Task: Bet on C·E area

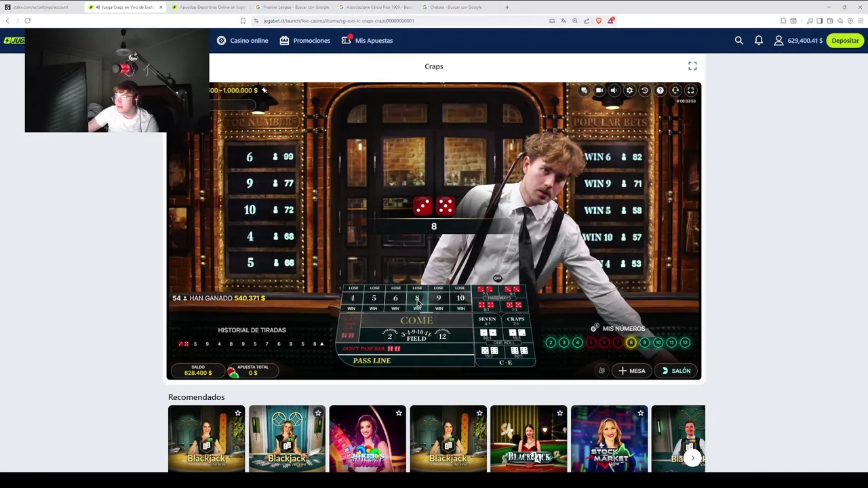Action: point(505,363)
